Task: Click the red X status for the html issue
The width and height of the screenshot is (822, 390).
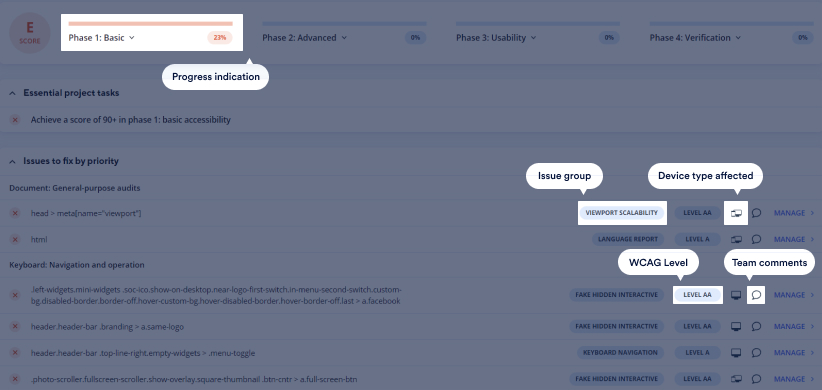Action: 15,240
